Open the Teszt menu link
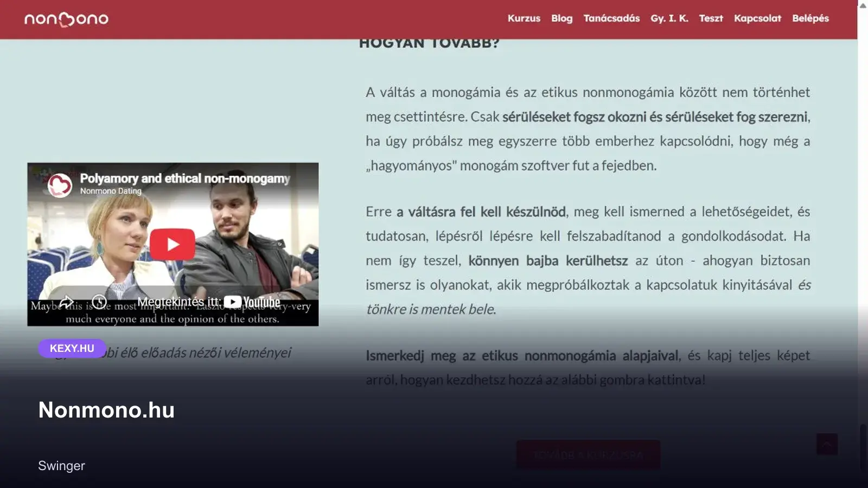Image resolution: width=868 pixels, height=488 pixels. click(x=711, y=18)
